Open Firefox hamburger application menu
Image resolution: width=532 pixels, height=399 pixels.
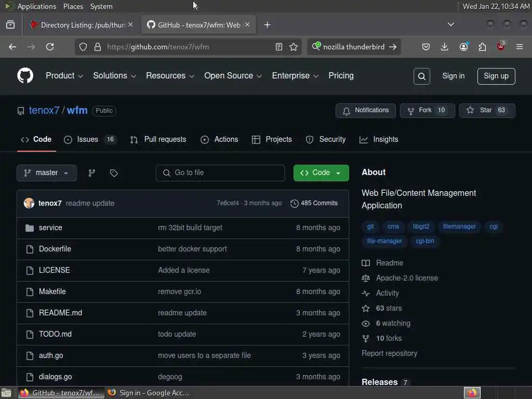[x=520, y=47]
